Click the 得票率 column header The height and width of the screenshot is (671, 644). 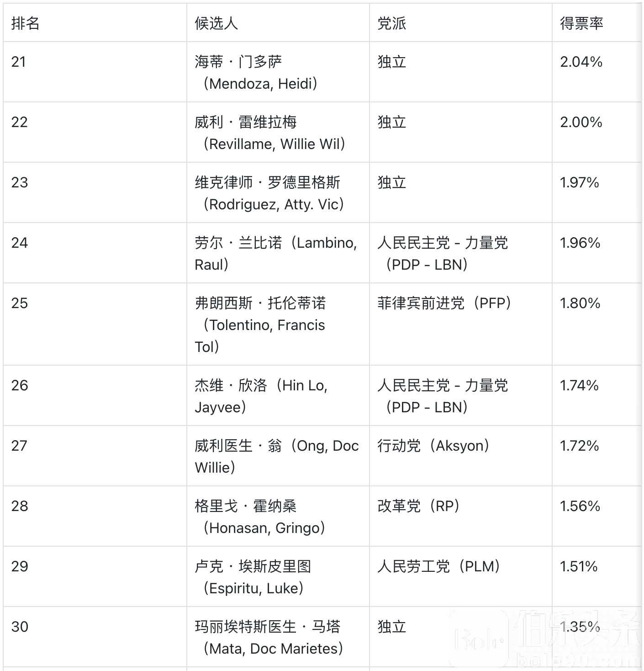coord(581,23)
